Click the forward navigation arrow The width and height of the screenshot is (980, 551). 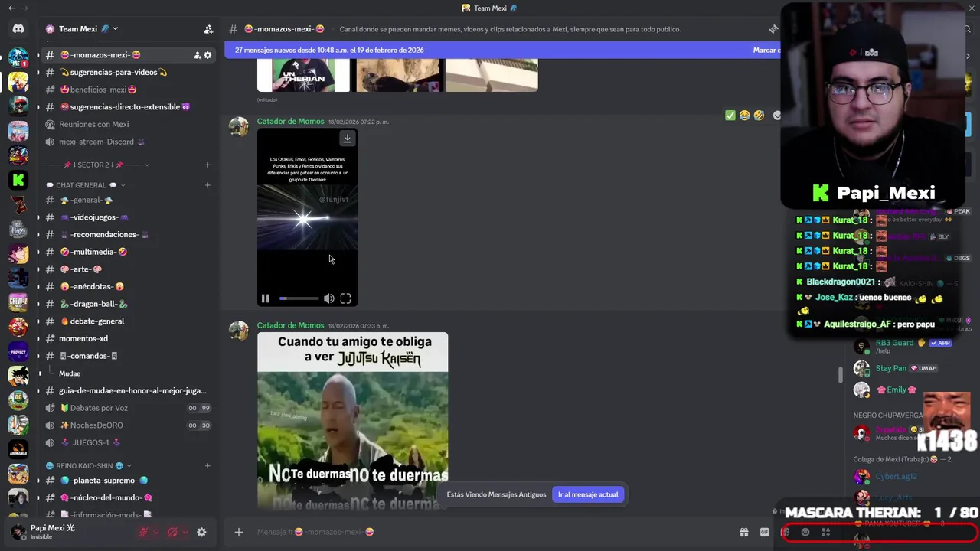25,8
